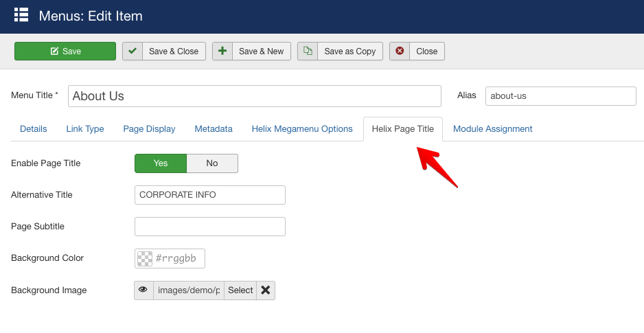Clear background image with the X icon
This screenshot has width=644, height=333.
[266, 290]
